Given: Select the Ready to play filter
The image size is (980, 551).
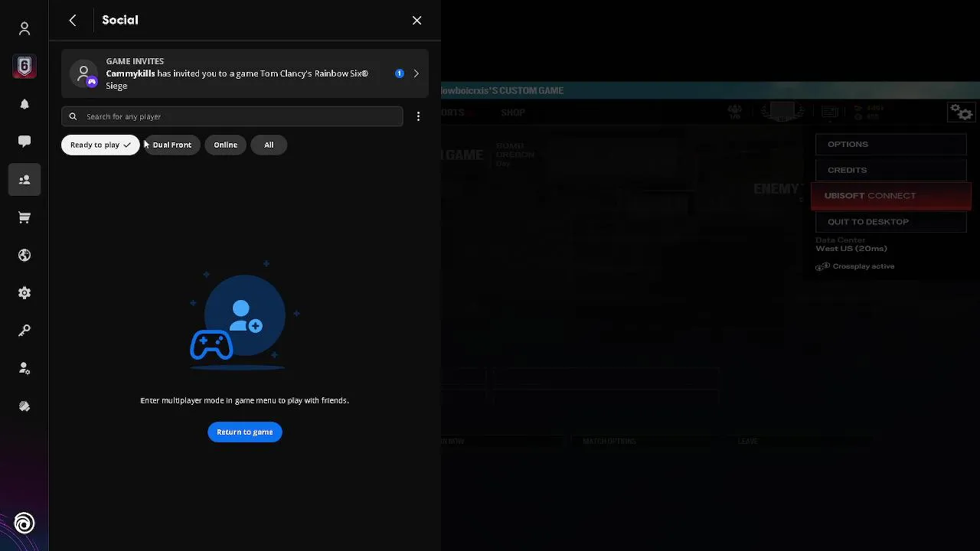Looking at the screenshot, I should tap(100, 145).
